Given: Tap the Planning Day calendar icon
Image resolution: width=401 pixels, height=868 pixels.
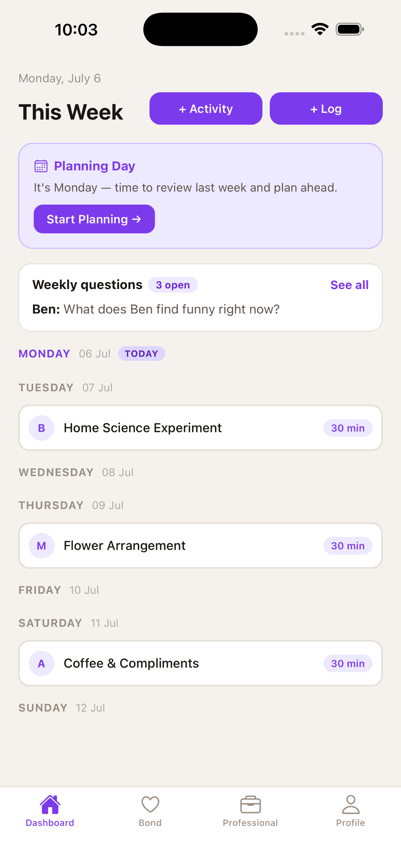Looking at the screenshot, I should point(41,166).
